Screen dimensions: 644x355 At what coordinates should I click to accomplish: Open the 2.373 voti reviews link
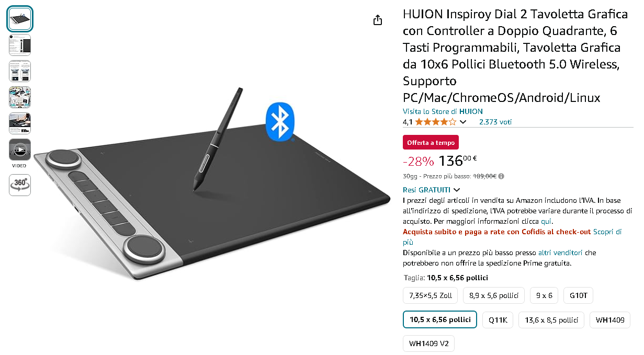(x=495, y=122)
